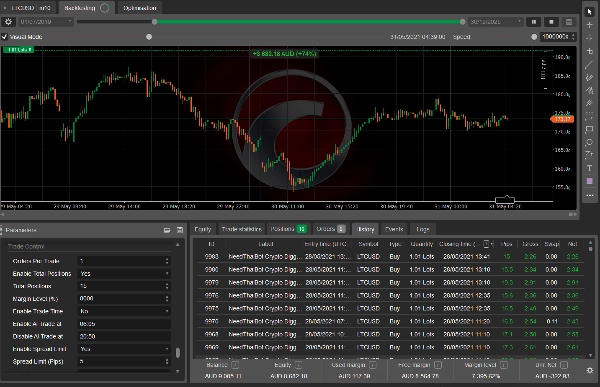Open the Orders tab
The image size is (600, 387).
coord(331,229)
